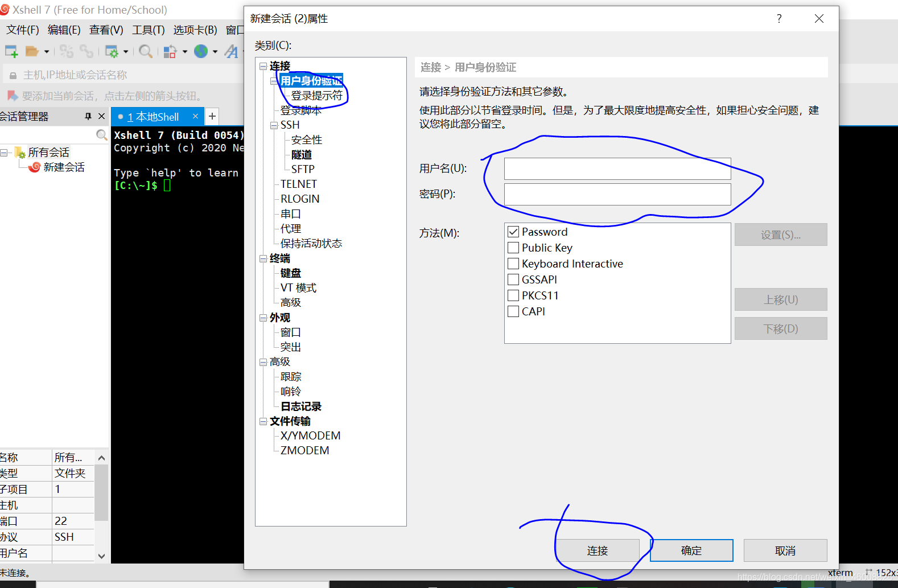The height and width of the screenshot is (588, 898).
Task: Collapse the 所有会话 tree node
Action: (4, 153)
